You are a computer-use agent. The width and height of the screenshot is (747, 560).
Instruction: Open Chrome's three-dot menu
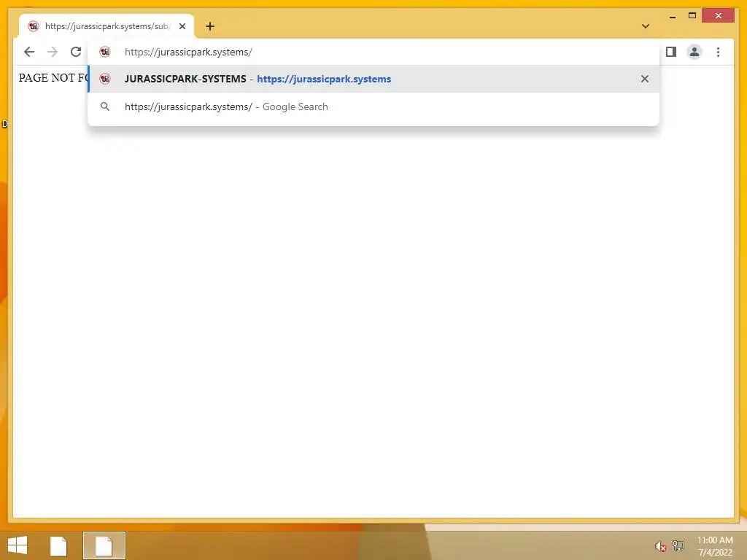pyautogui.click(x=718, y=52)
